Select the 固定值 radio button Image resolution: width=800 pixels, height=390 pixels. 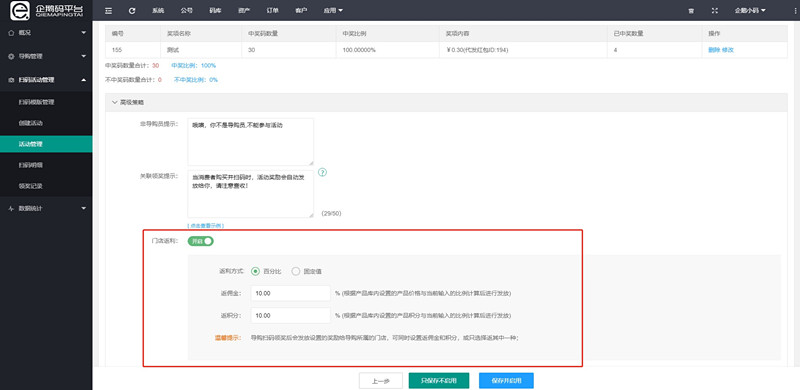(x=295, y=272)
